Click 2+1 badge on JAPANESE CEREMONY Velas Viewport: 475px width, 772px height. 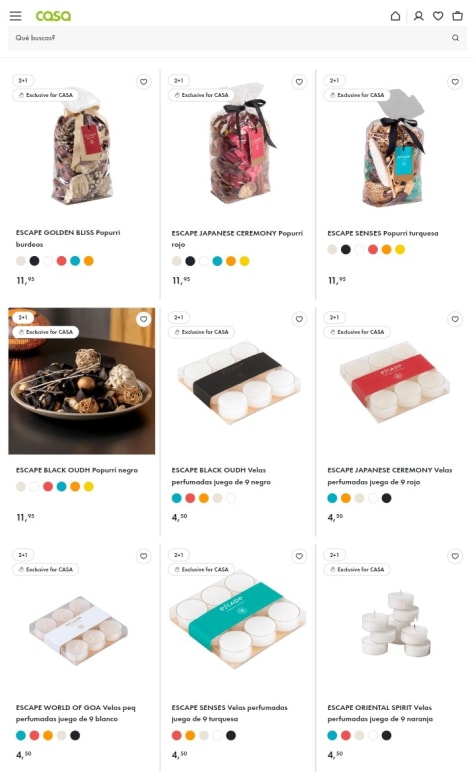click(x=335, y=318)
